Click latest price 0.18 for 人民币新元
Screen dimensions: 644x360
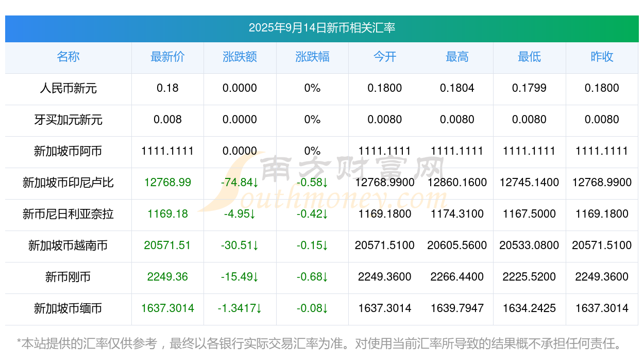(168, 88)
